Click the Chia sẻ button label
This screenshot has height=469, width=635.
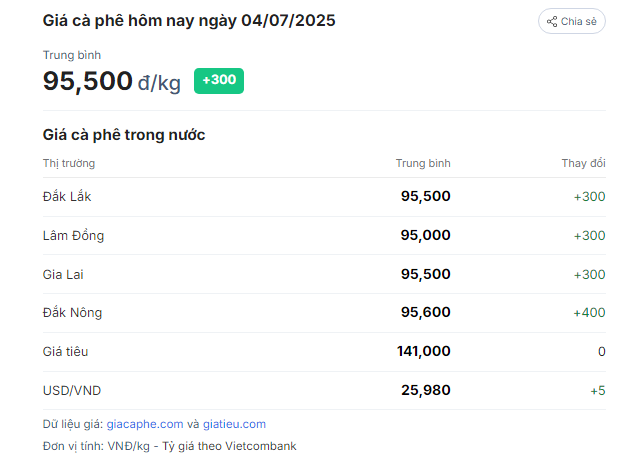pyautogui.click(x=578, y=21)
